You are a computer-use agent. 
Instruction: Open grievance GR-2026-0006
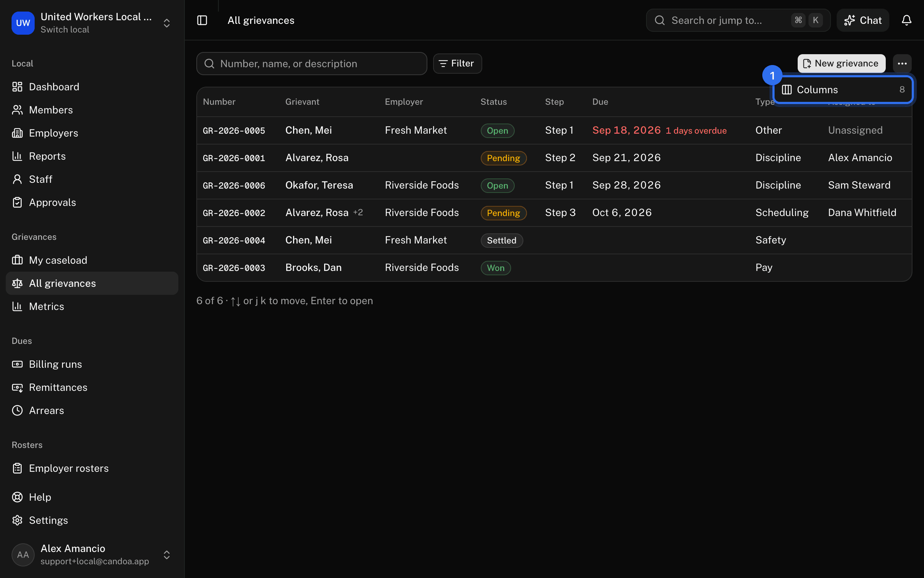234,186
